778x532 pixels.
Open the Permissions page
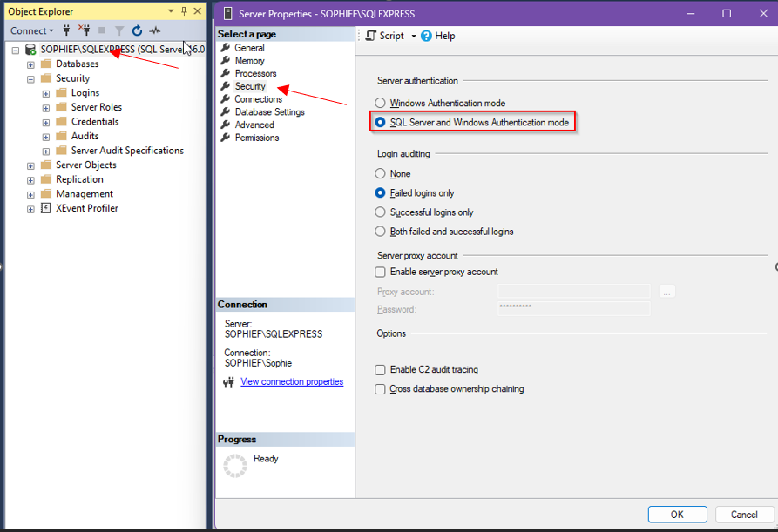(x=256, y=138)
